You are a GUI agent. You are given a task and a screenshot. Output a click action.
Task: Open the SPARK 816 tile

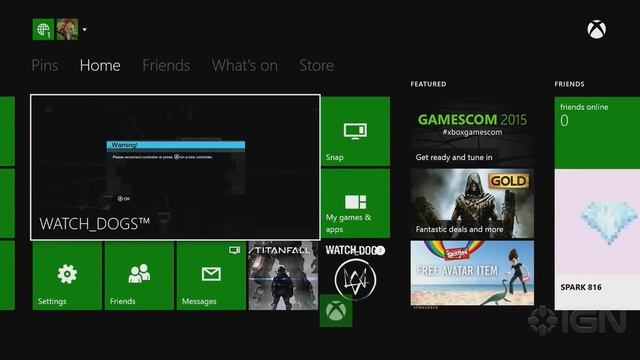click(597, 240)
